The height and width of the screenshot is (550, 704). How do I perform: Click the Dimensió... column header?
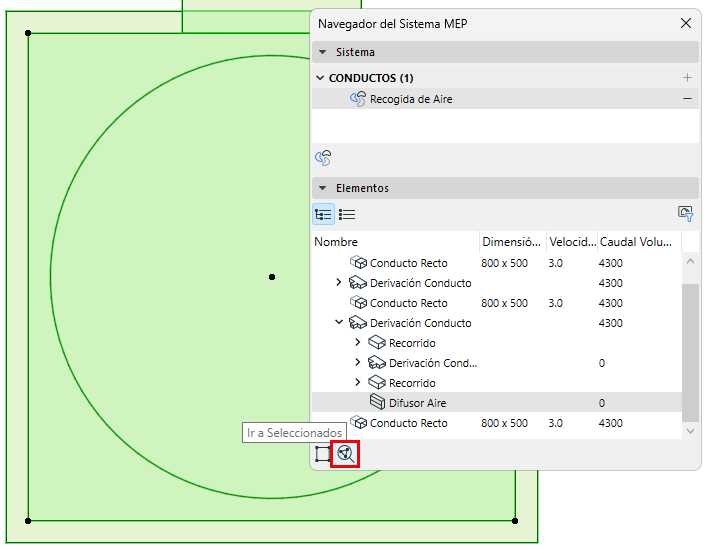[513, 242]
